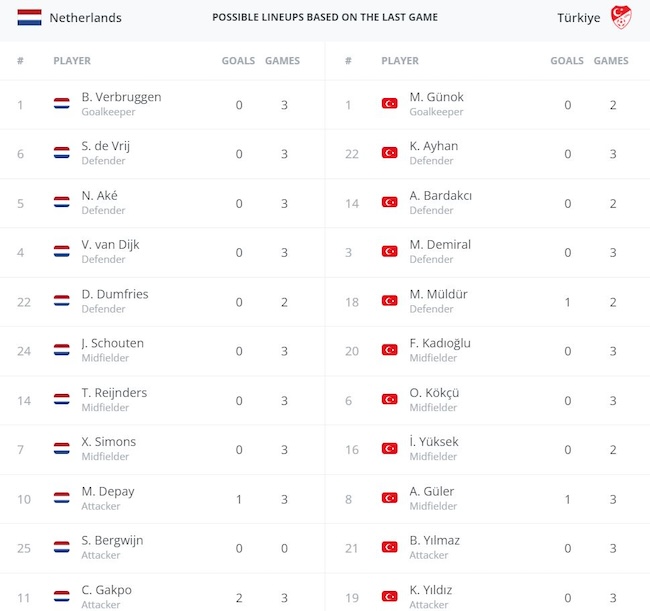Click the Turkish flag beside M. Günok
The width and height of the screenshot is (650, 611).
pyautogui.click(x=390, y=104)
